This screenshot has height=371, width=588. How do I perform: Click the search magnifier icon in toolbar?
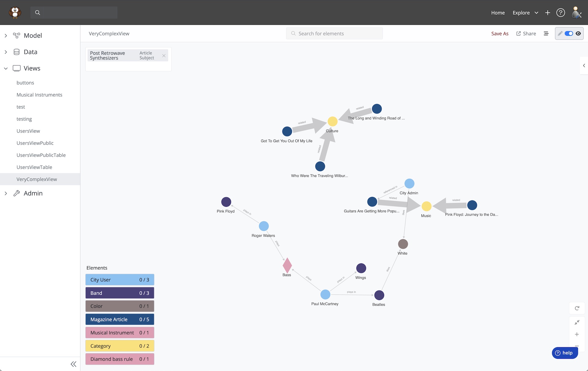(x=37, y=13)
